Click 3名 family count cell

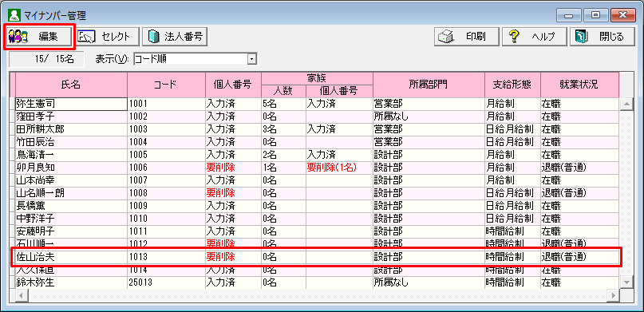coord(283,129)
